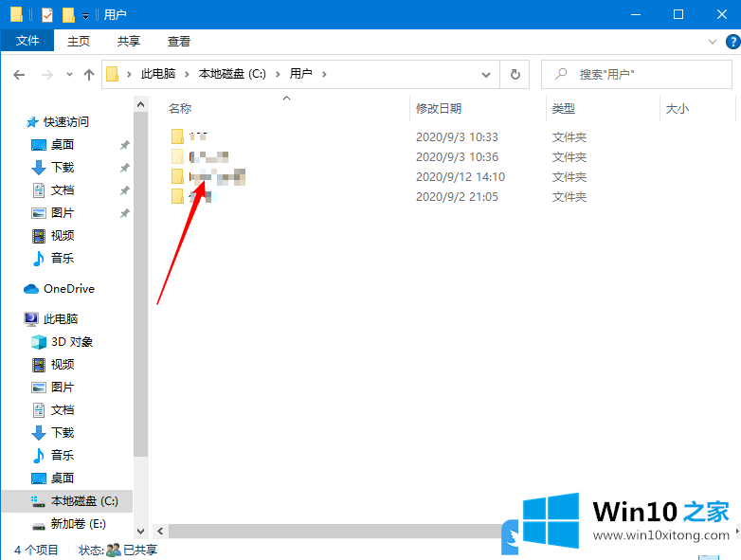The height and width of the screenshot is (560, 741).
Task: Open the 文件 ribbon tab
Action: 27,41
